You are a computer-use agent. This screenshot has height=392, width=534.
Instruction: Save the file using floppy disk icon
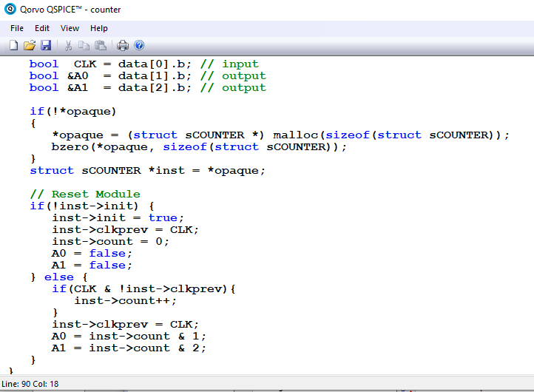45,46
